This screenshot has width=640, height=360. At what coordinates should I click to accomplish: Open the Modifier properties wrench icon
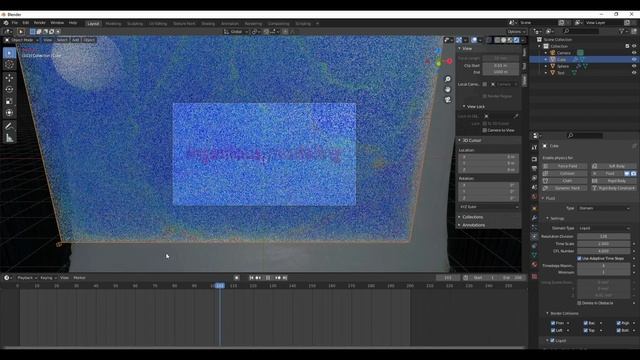point(534,218)
